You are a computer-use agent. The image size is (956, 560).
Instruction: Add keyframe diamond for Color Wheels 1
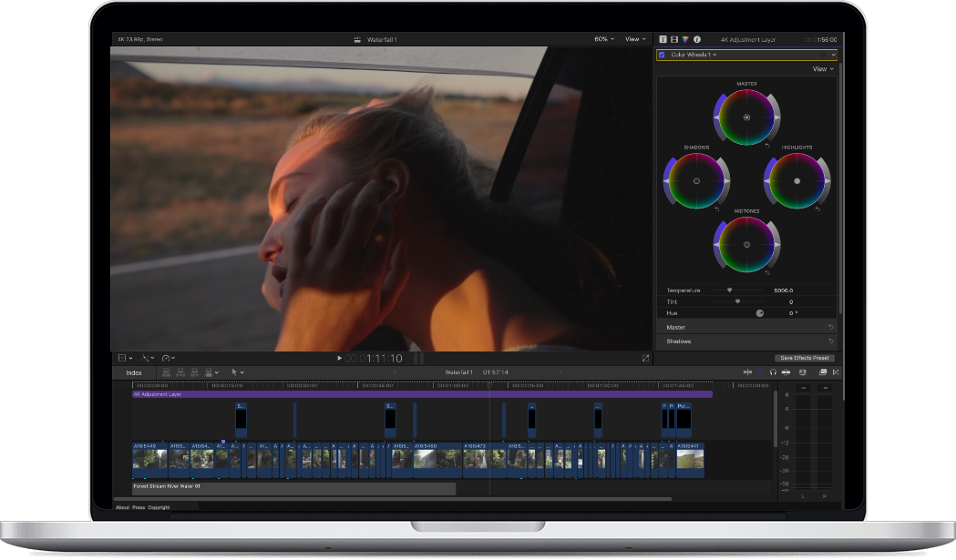(x=823, y=55)
